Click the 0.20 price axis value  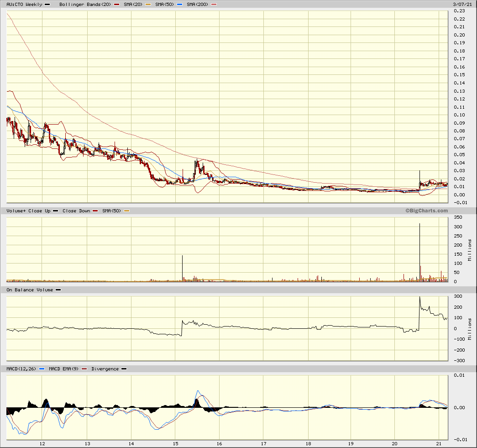coord(459,35)
